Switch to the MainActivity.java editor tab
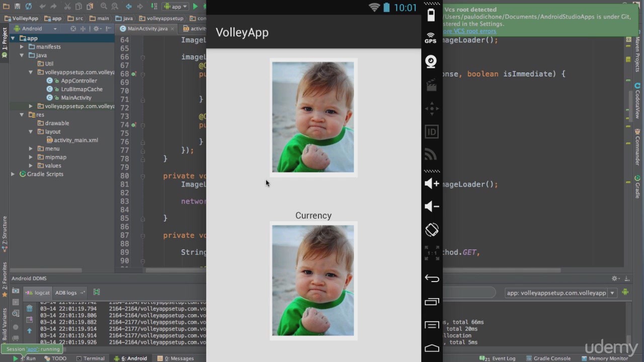This screenshot has width=644, height=362. coord(147,29)
